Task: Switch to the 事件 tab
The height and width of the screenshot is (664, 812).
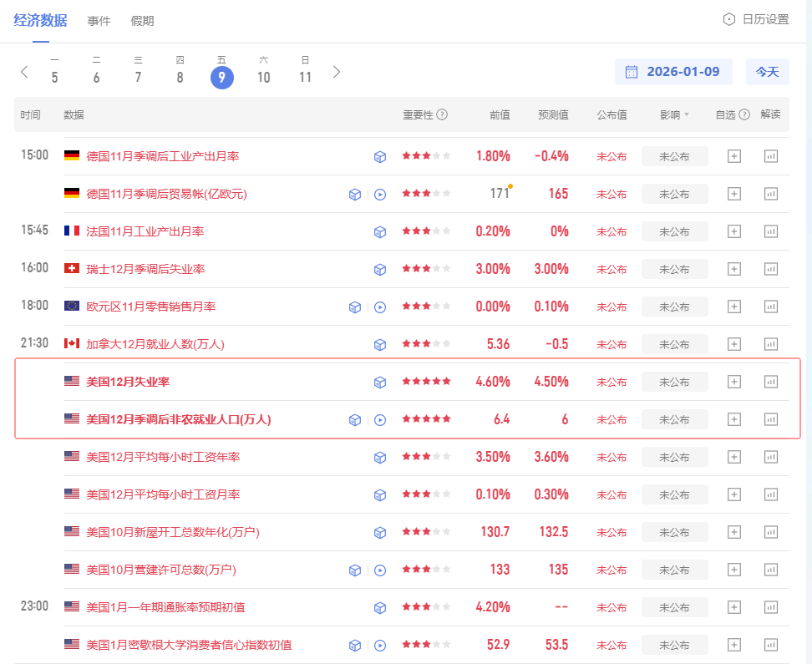Action: (99, 21)
